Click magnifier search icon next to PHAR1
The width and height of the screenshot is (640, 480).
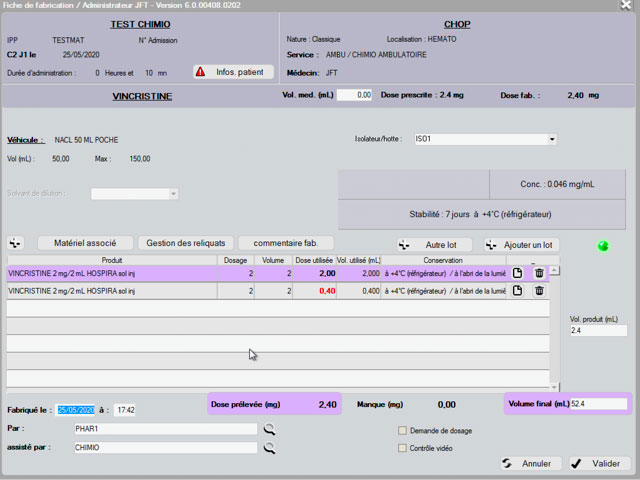click(269, 429)
